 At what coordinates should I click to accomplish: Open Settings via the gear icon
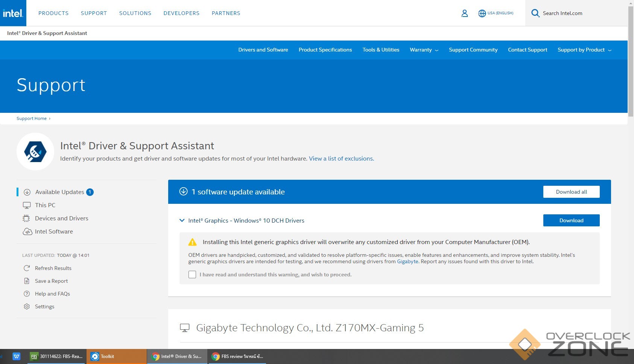point(27,306)
